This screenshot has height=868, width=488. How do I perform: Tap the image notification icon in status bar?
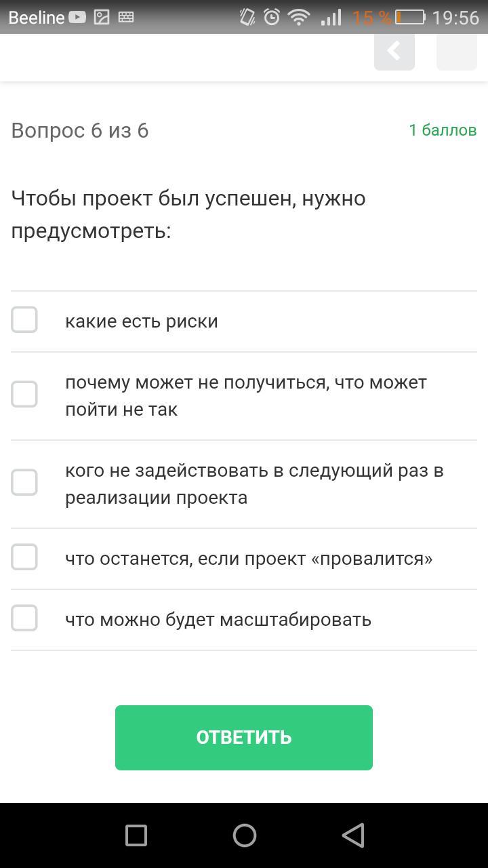pyautogui.click(x=102, y=17)
